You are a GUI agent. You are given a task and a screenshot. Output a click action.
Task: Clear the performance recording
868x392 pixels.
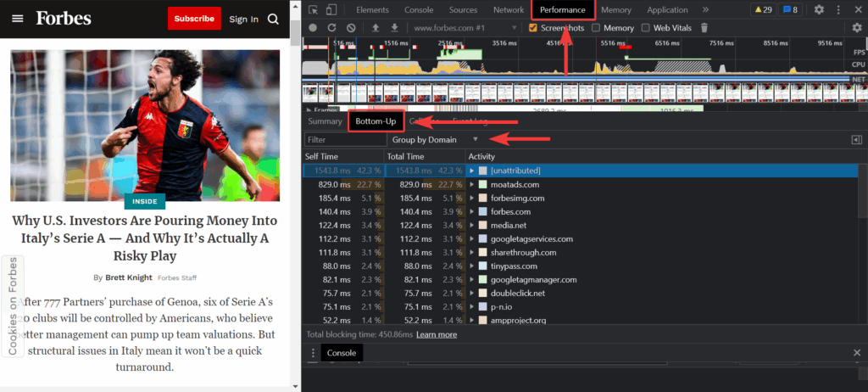click(351, 28)
